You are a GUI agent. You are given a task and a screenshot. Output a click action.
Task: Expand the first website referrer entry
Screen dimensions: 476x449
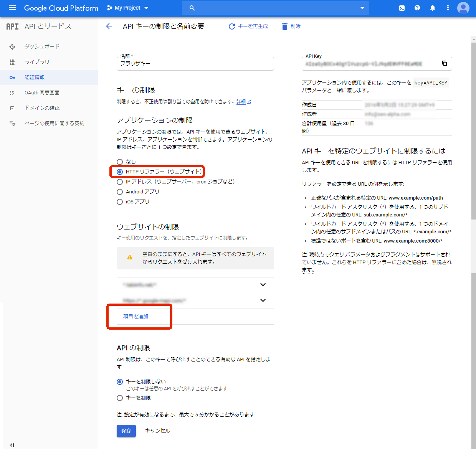pos(263,285)
